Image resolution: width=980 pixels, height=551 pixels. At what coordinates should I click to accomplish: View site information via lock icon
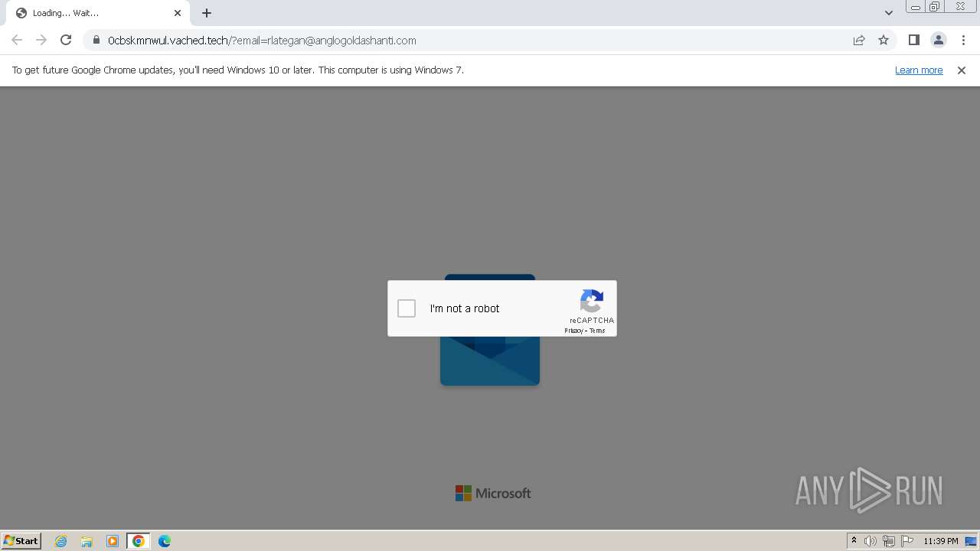pos(96,40)
